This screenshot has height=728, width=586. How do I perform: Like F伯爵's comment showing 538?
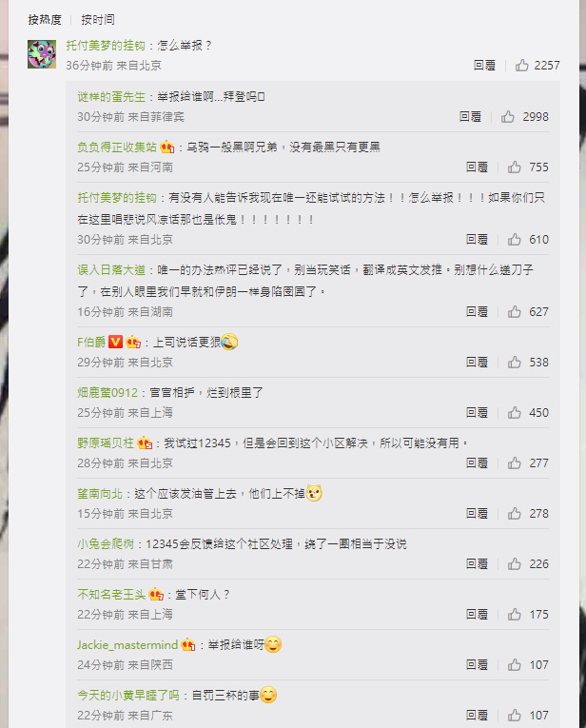tap(514, 363)
